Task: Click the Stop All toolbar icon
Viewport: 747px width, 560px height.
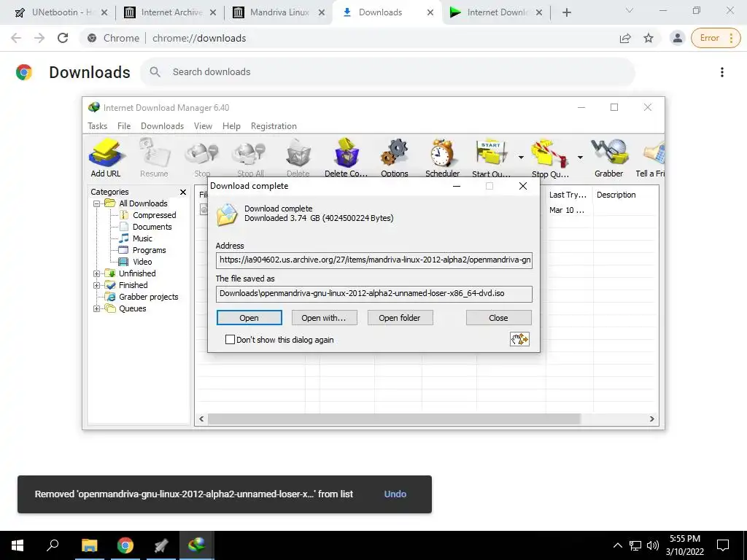Action: (250, 157)
